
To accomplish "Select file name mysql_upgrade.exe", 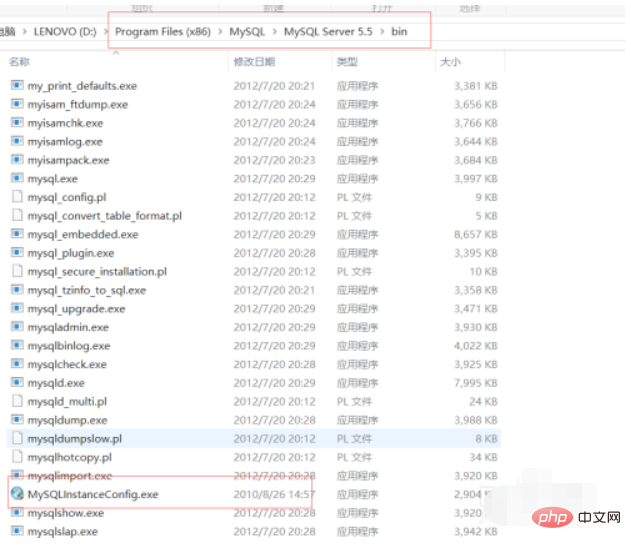I will pyautogui.click(x=76, y=309).
